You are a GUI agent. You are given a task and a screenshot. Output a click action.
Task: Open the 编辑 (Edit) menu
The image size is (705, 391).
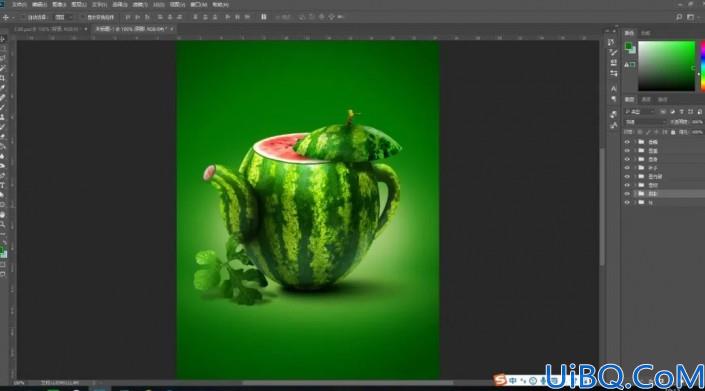point(39,4)
